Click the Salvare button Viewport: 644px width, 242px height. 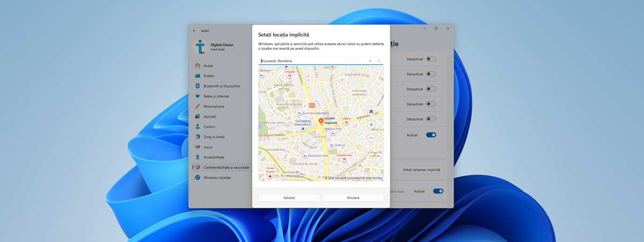click(289, 197)
